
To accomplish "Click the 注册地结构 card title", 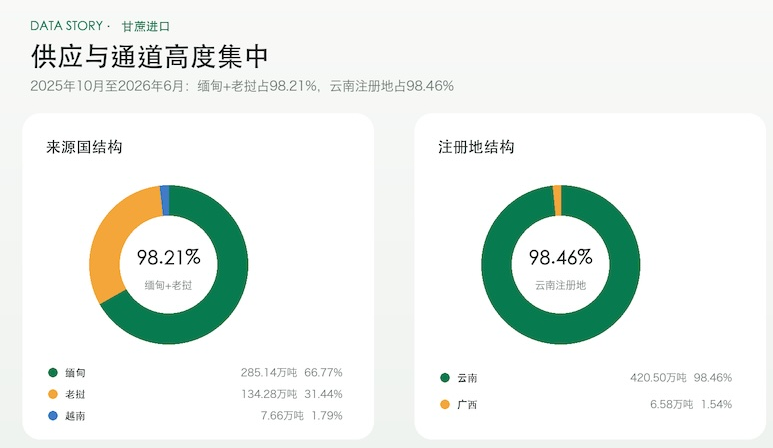I will click(x=476, y=147).
